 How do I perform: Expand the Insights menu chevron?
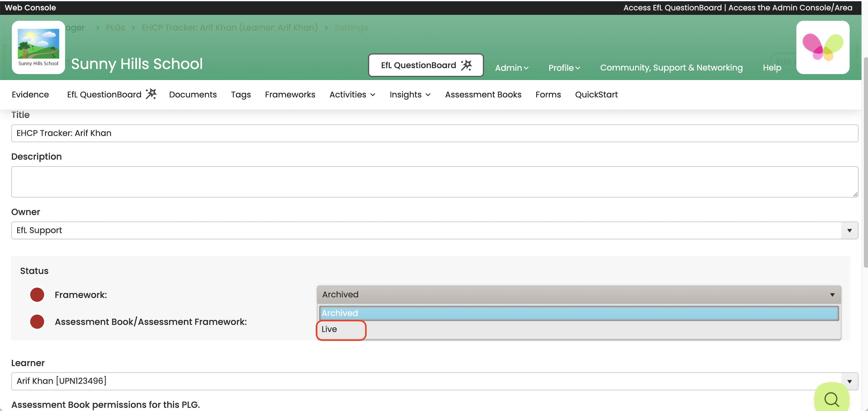pos(428,95)
